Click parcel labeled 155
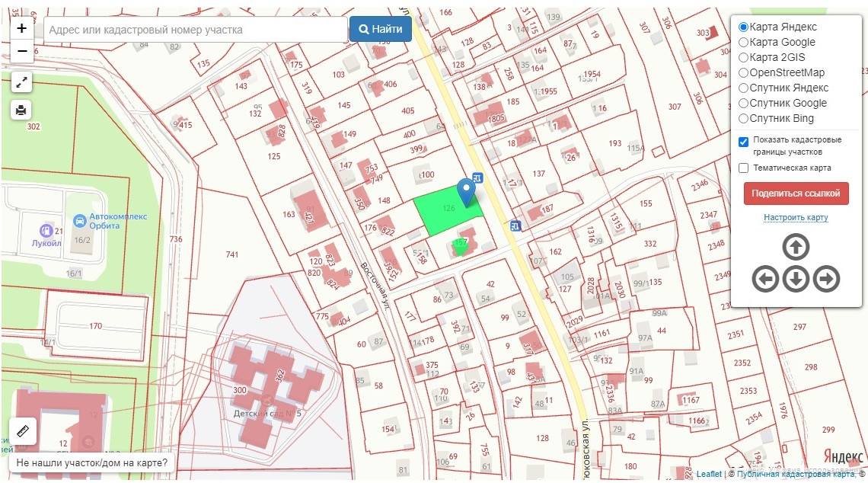This screenshot has width=868, height=483. click(x=646, y=203)
